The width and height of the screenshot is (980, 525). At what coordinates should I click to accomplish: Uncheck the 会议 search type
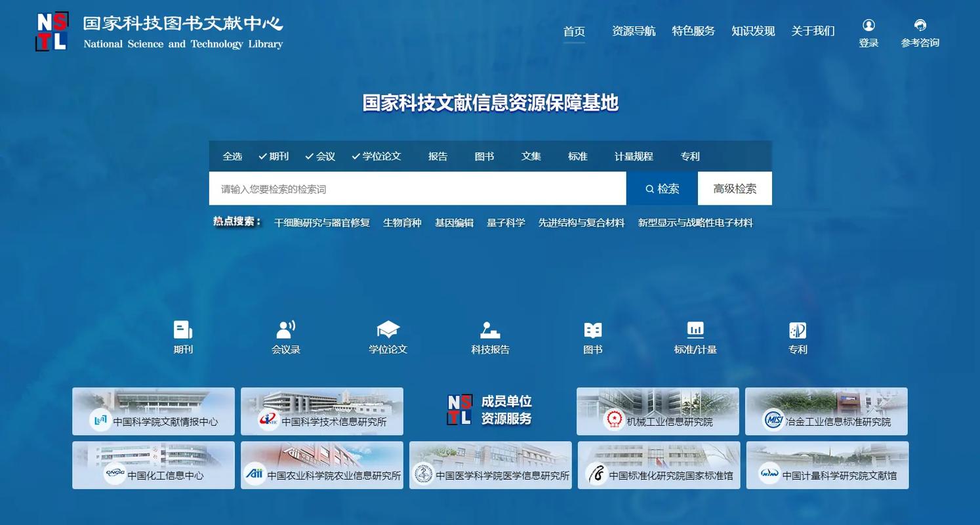pos(320,156)
